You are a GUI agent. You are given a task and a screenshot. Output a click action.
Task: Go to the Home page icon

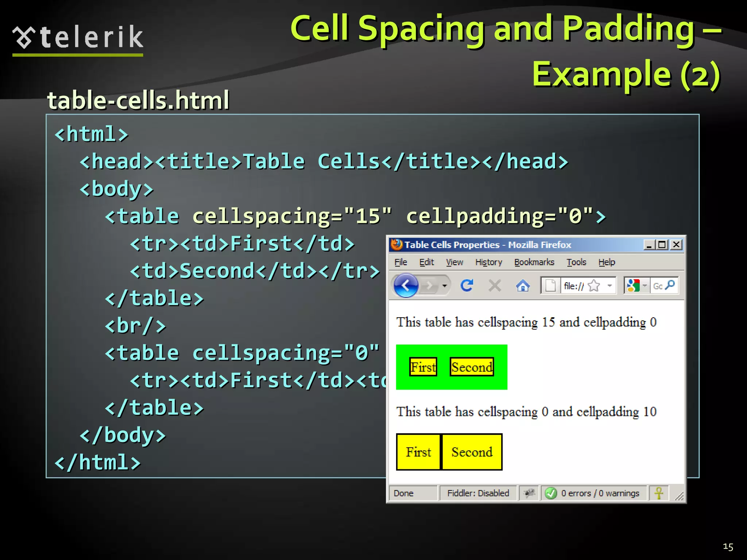click(523, 286)
